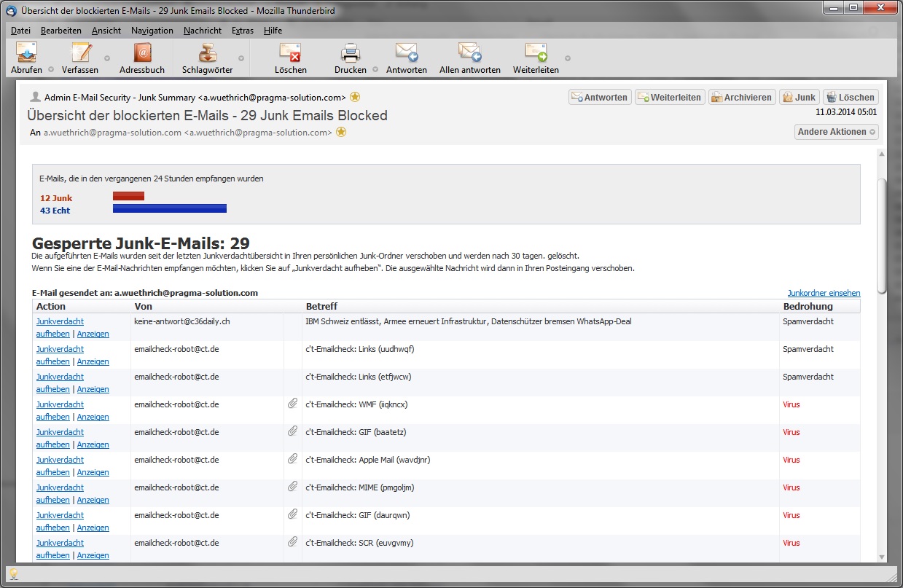Screen dimensions: 903x588
Task: Click the paperclip icon in the WMF (iiqkncx) row
Action: (292, 403)
